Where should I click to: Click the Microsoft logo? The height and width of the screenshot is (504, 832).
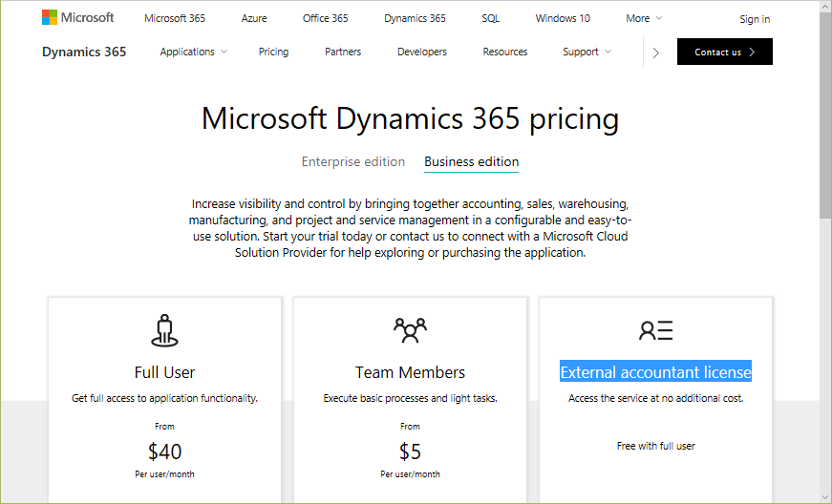pos(78,17)
